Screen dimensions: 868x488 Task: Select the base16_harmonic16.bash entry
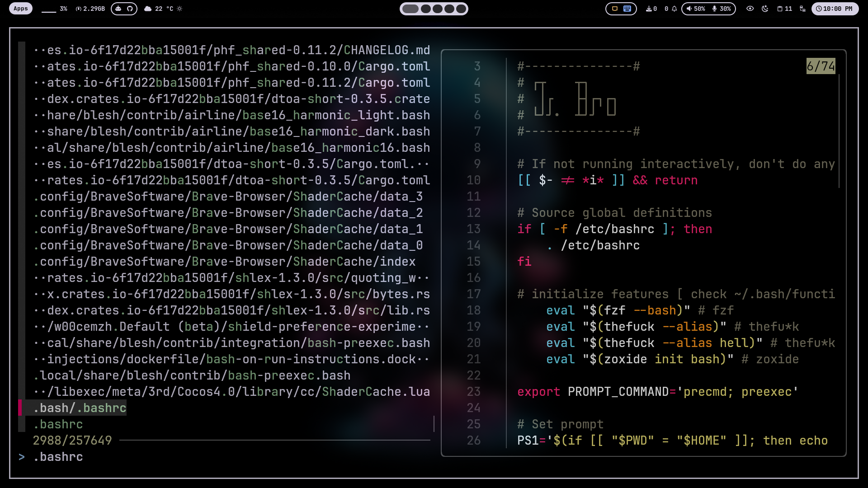pyautogui.click(x=231, y=148)
